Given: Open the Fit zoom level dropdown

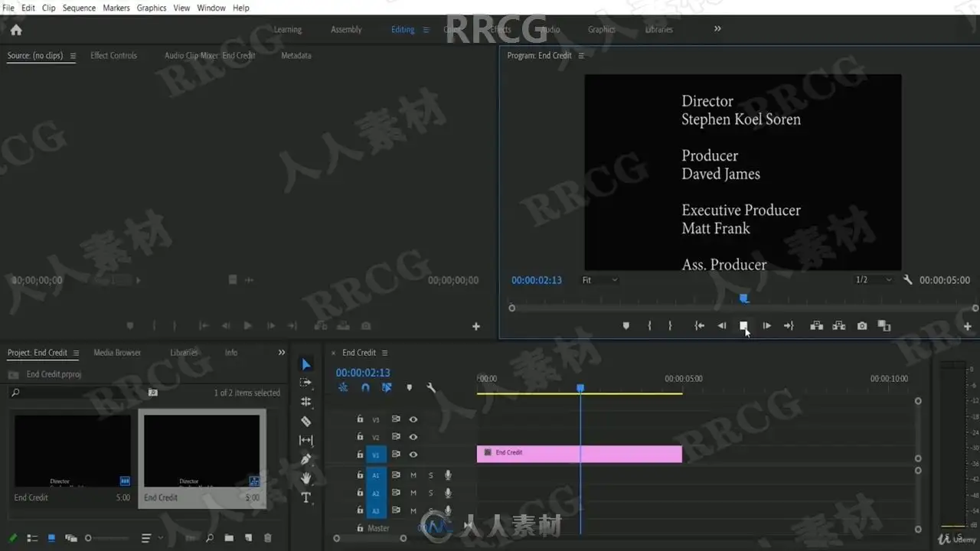Looking at the screenshot, I should 599,280.
